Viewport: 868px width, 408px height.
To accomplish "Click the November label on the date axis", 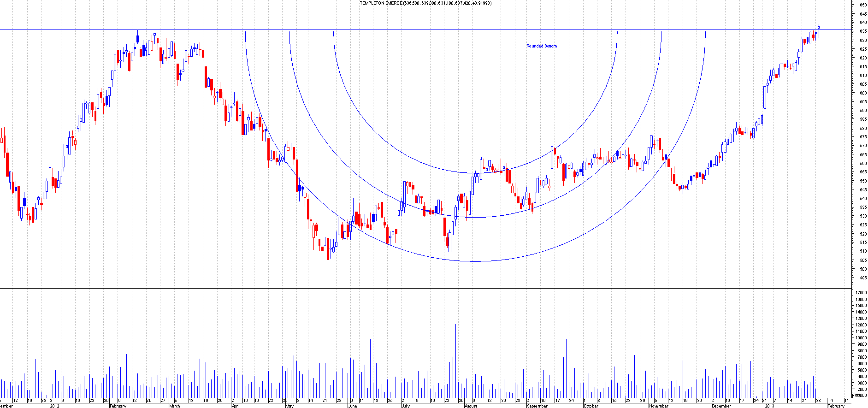I will pos(658,406).
